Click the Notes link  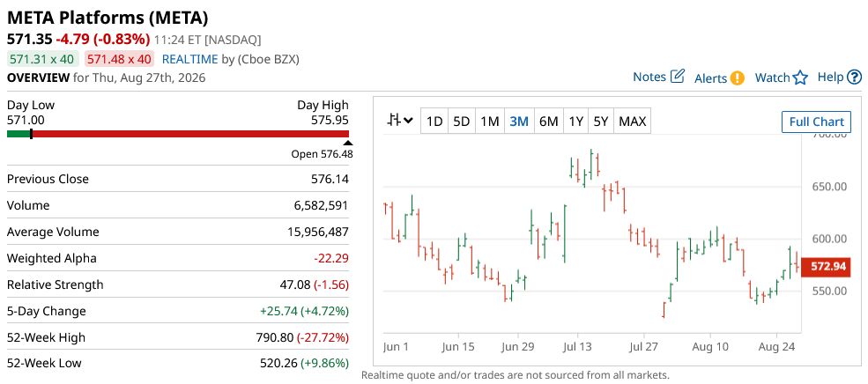pyautogui.click(x=649, y=77)
